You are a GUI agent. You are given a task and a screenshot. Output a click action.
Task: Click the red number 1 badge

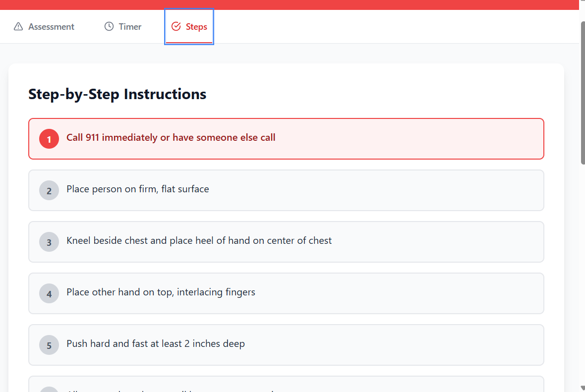[49, 139]
